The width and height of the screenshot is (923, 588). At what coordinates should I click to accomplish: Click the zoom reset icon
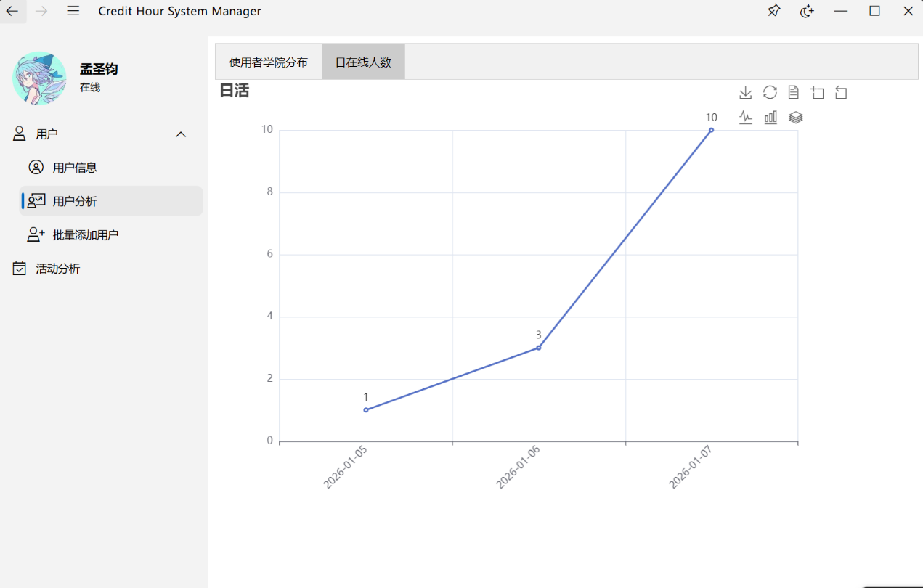coord(842,92)
